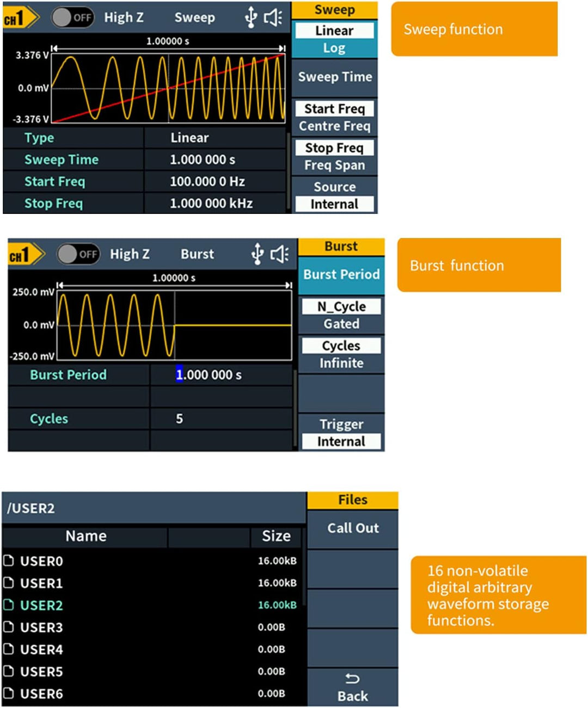This screenshot has width=588, height=708.
Task: Open the Files menu header
Action: click(x=352, y=500)
